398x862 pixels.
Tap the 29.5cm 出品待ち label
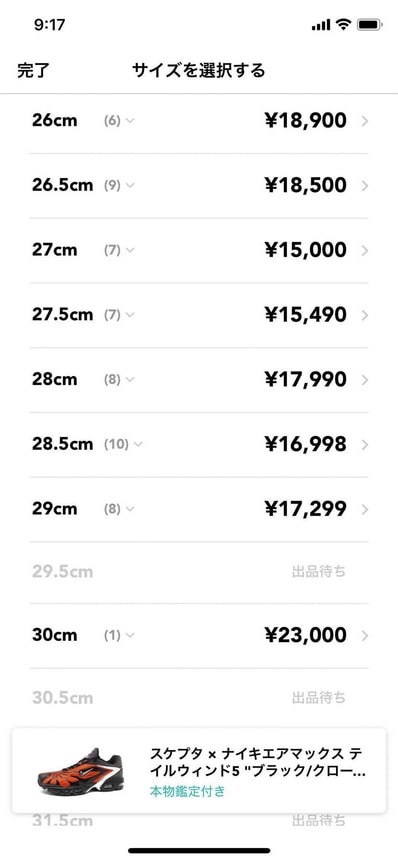(319, 572)
